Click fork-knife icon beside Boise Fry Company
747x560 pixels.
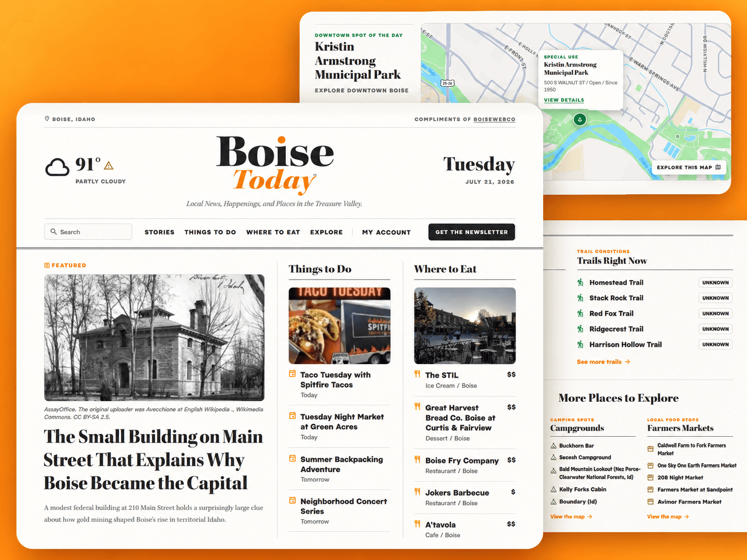click(x=417, y=459)
